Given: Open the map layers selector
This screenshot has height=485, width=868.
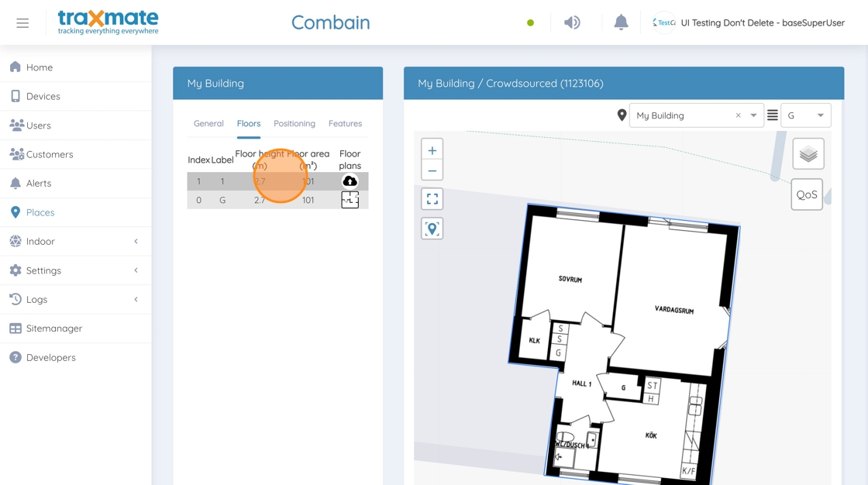Looking at the screenshot, I should click(x=808, y=154).
